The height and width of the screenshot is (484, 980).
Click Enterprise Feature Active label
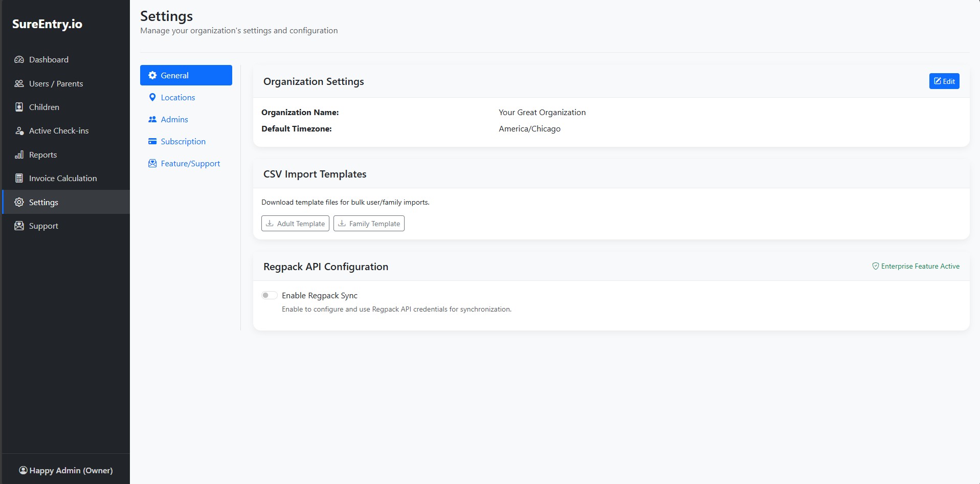(916, 266)
